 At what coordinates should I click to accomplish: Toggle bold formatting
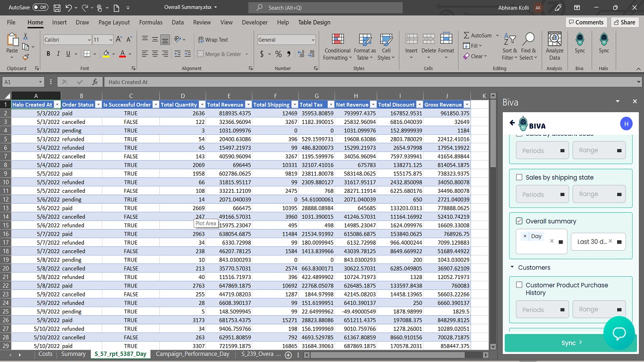[x=48, y=54]
